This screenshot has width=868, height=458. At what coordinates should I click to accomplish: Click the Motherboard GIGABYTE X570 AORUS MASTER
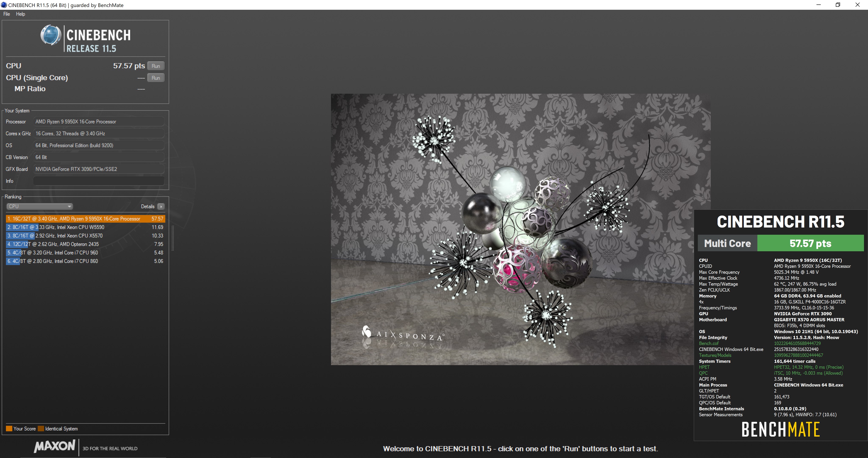(x=809, y=319)
